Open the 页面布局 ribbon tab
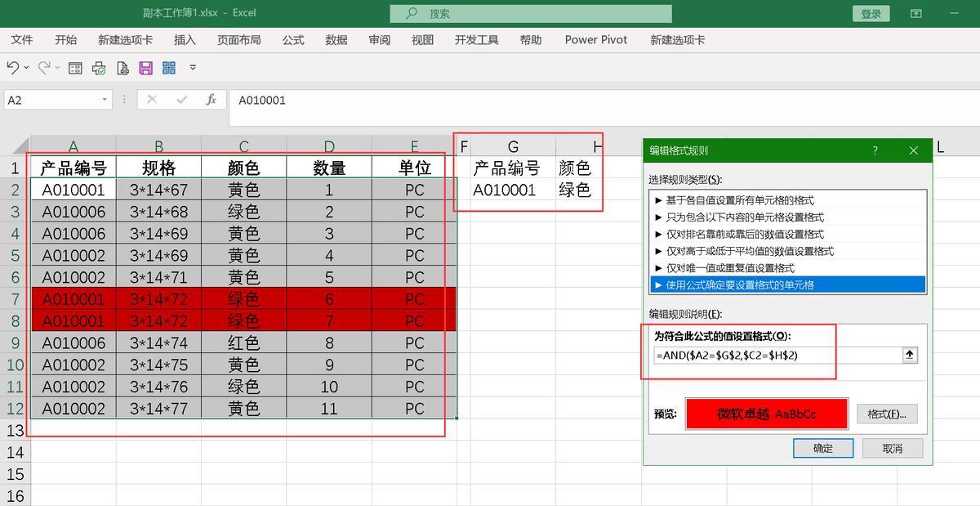Viewport: 980px width, 506px height. point(239,40)
